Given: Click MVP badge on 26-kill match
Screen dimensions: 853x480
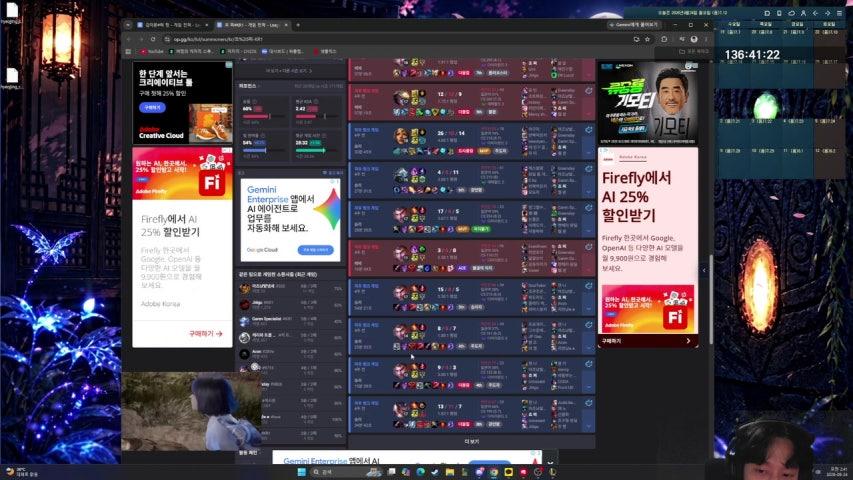Looking at the screenshot, I should tap(483, 151).
